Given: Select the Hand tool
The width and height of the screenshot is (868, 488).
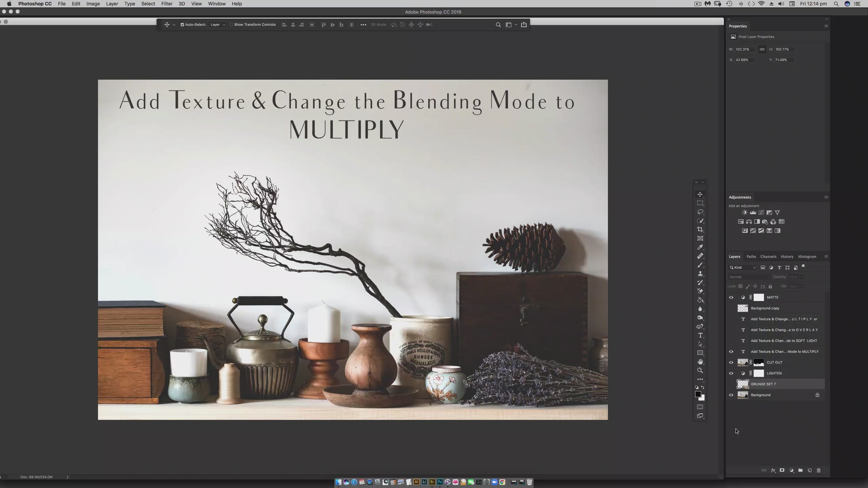Looking at the screenshot, I should 700,362.
